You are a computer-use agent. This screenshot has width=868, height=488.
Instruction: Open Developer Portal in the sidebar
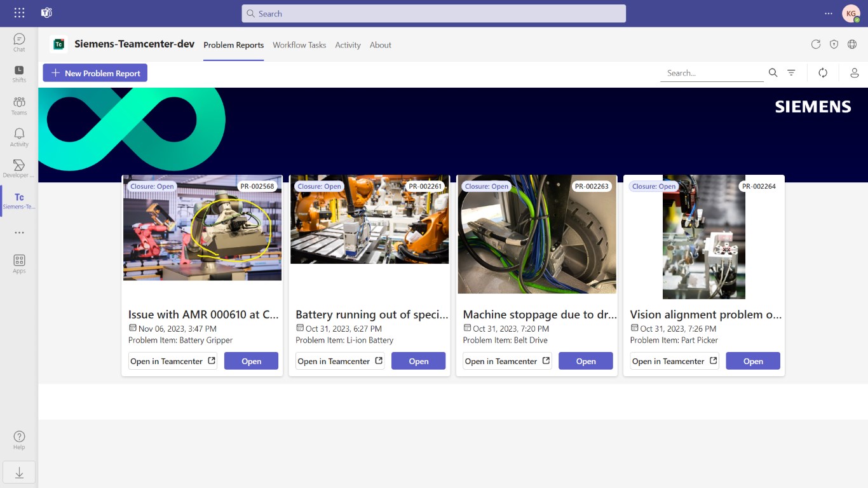(x=19, y=169)
